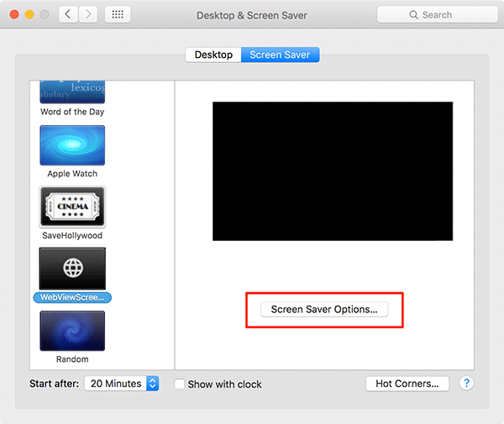Click the magnifier icon in Search
The height and width of the screenshot is (424, 504).
(x=413, y=15)
